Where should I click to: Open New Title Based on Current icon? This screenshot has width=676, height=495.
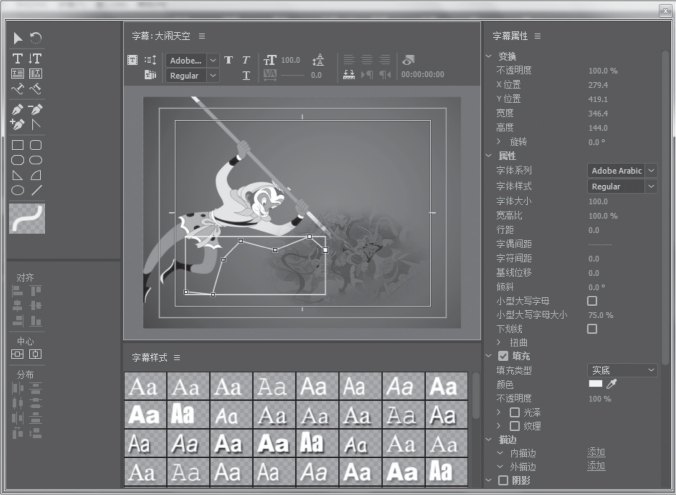[x=132, y=60]
